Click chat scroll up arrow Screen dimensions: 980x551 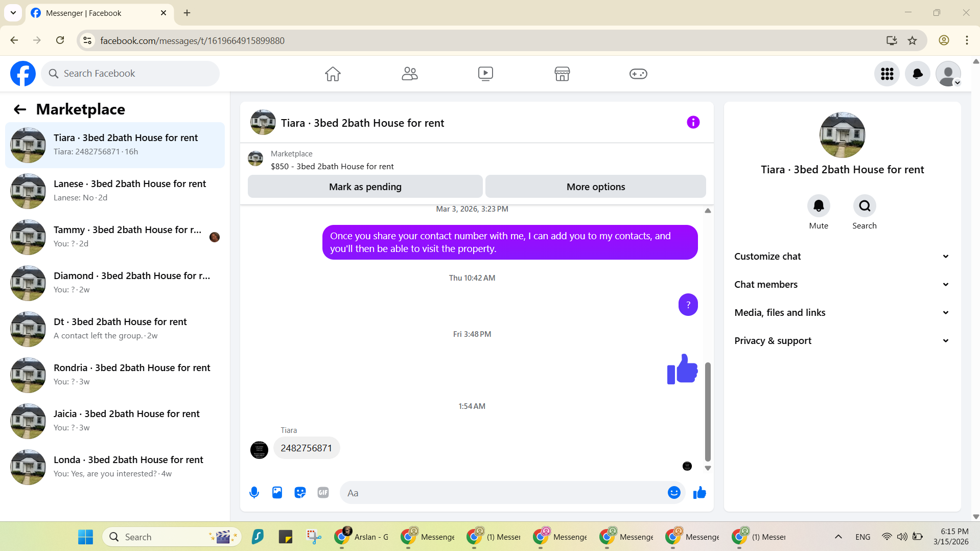click(708, 211)
